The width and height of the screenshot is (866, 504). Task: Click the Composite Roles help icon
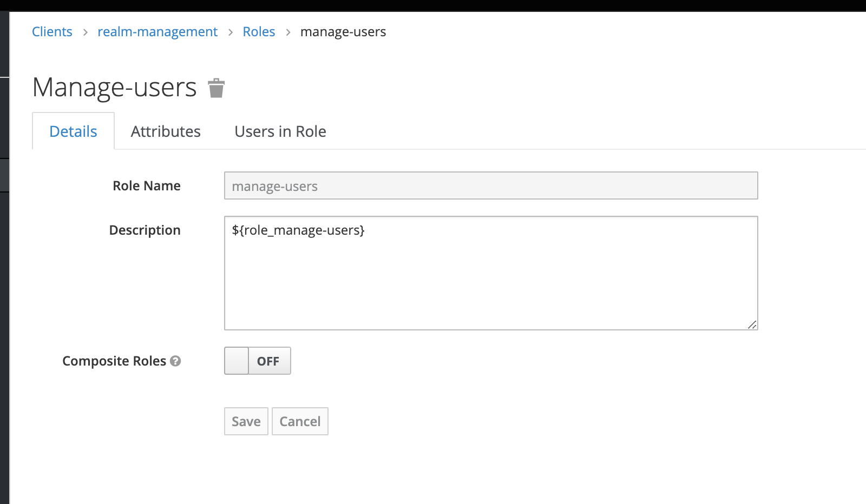pyautogui.click(x=175, y=361)
